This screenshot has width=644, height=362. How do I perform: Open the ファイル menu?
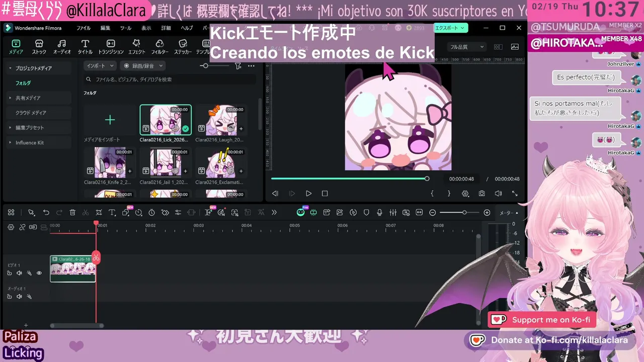pyautogui.click(x=84, y=28)
